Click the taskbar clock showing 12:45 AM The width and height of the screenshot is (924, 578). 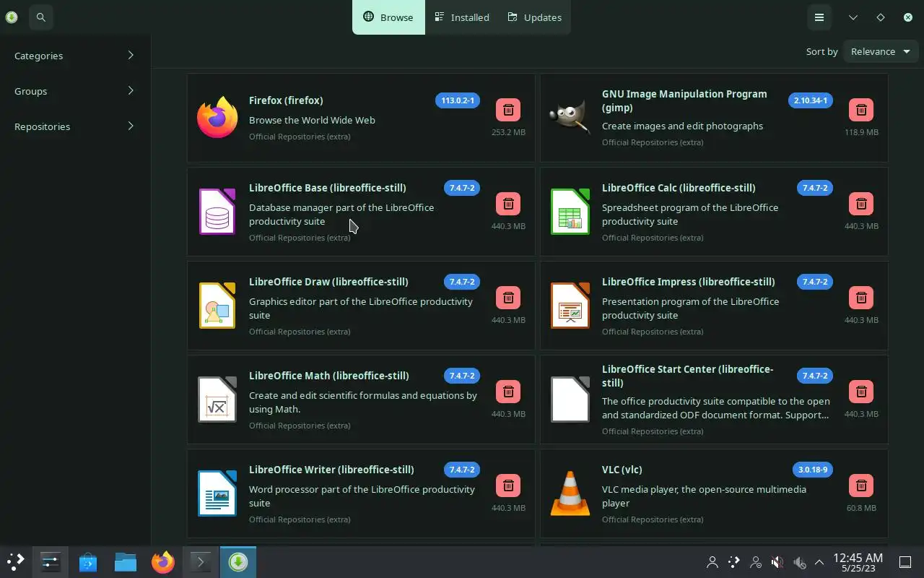[858, 562]
